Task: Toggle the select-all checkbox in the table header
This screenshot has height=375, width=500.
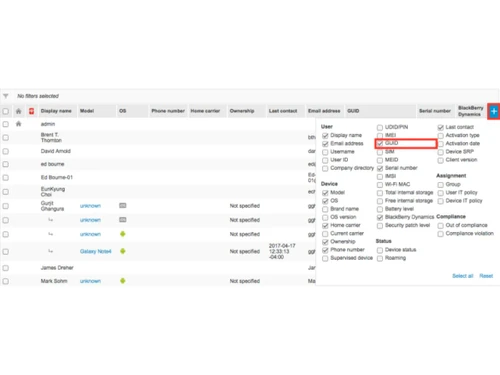Action: pyautogui.click(x=6, y=111)
